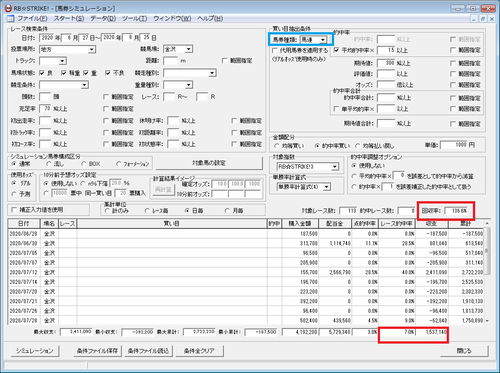Click the 距離 input field
Screen dimensions: 500x373
click(x=170, y=61)
